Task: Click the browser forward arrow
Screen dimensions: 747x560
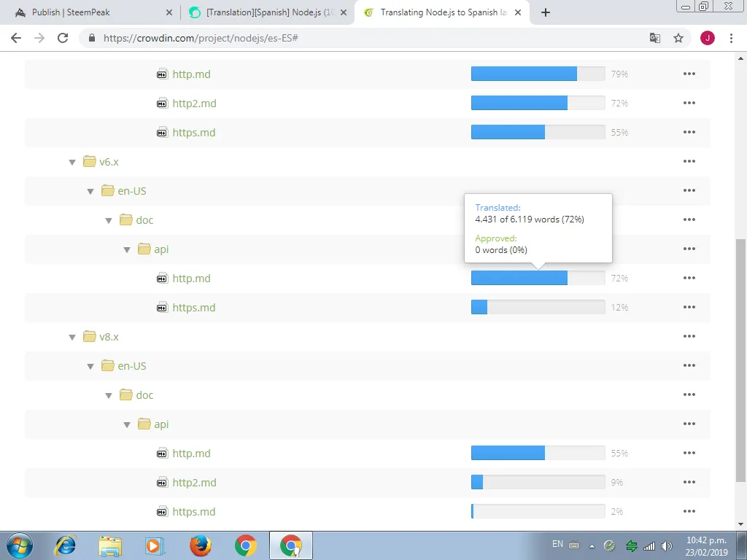Action: (x=39, y=38)
